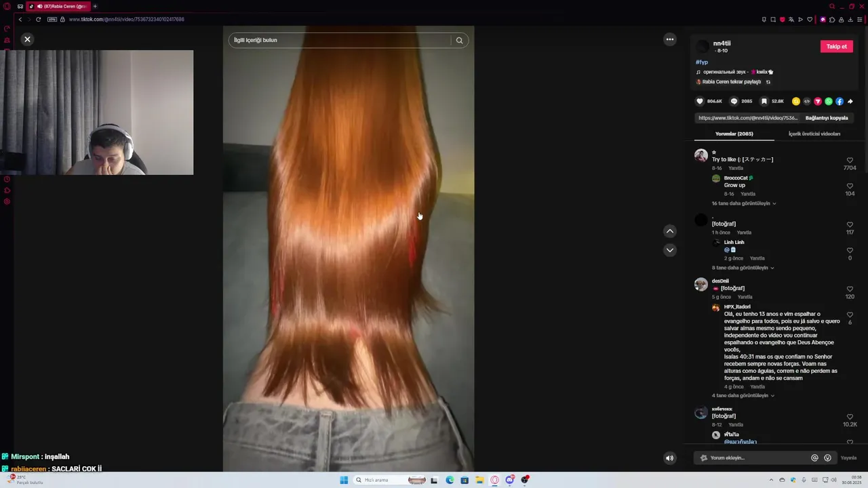Open weather widget showing 25°C
Image resolution: width=868 pixels, height=488 pixels.
(x=24, y=480)
